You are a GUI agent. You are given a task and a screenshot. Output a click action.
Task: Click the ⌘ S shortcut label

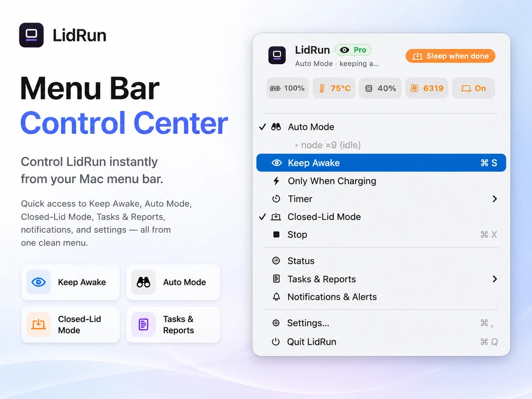pos(489,163)
